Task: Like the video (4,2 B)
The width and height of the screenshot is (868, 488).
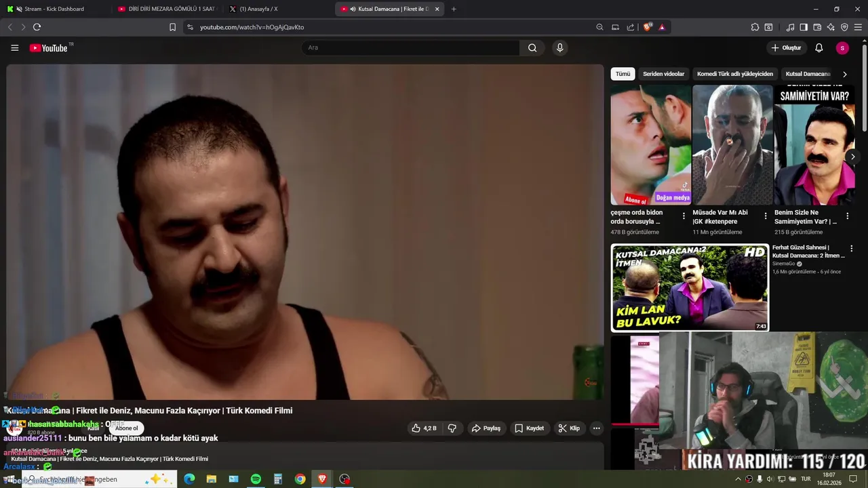Action: pyautogui.click(x=425, y=428)
